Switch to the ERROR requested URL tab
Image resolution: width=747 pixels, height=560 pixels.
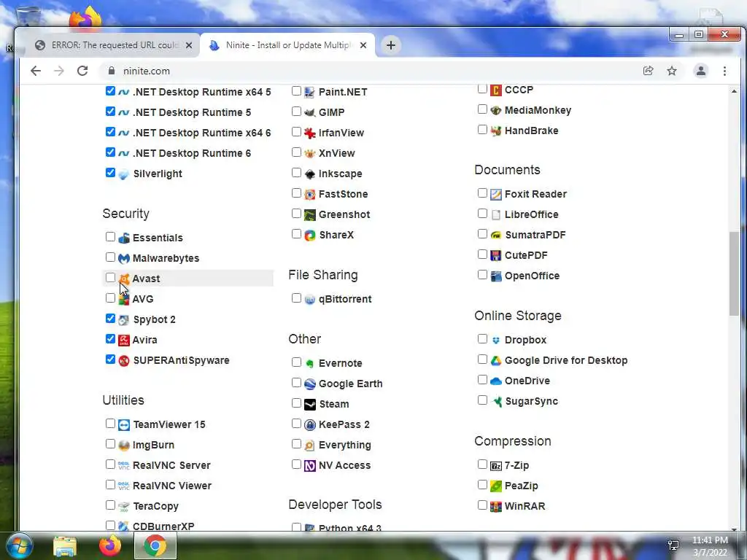coord(113,45)
